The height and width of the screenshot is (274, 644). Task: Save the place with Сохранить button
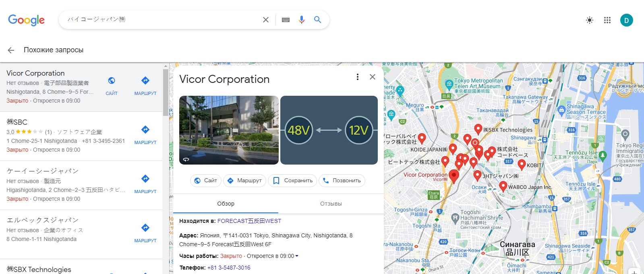[x=293, y=181]
